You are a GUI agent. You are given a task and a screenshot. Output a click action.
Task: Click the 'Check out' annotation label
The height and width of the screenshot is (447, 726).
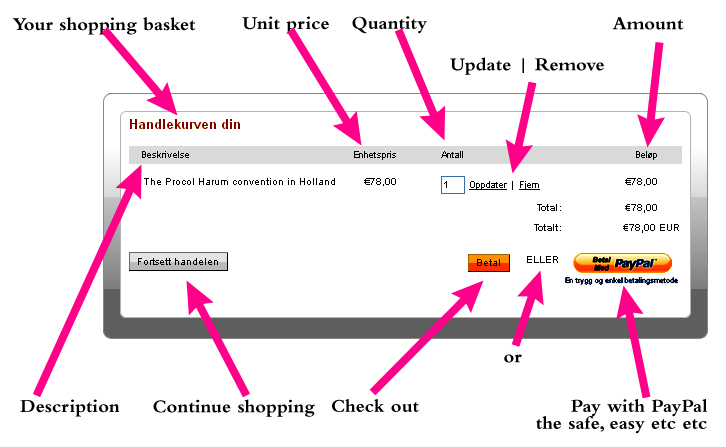375,407
